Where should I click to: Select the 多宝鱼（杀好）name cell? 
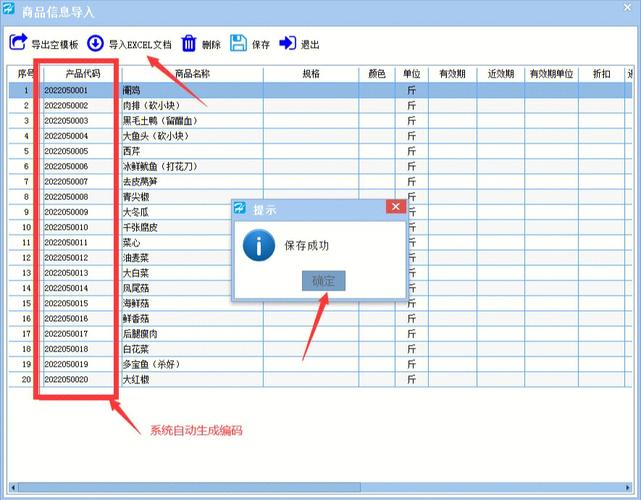tap(192, 364)
